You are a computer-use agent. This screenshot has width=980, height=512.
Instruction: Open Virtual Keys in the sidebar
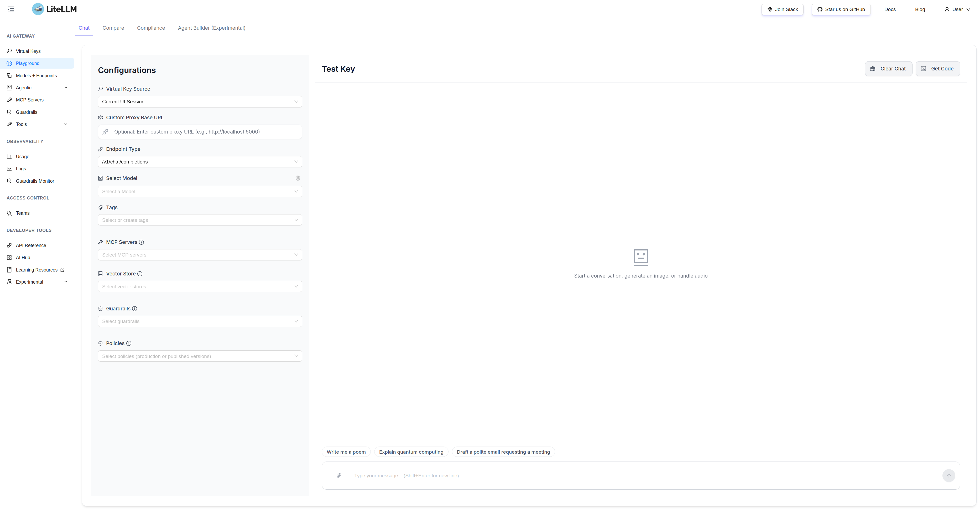click(37, 51)
